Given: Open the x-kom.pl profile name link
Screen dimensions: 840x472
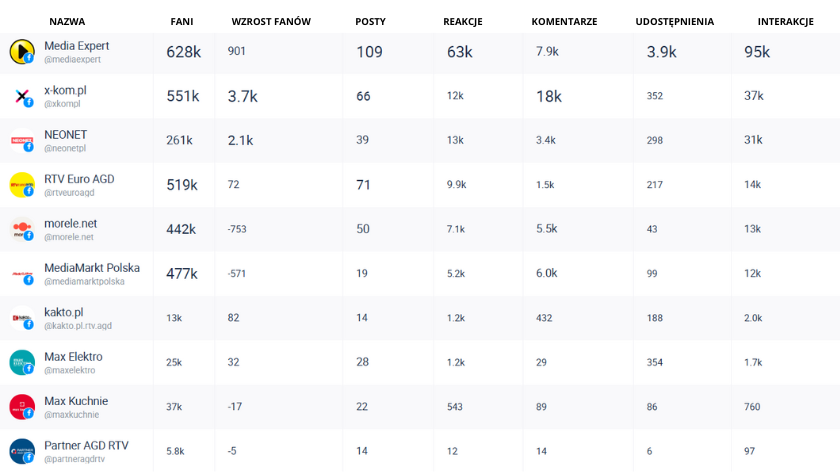Looking at the screenshot, I should click(65, 90).
